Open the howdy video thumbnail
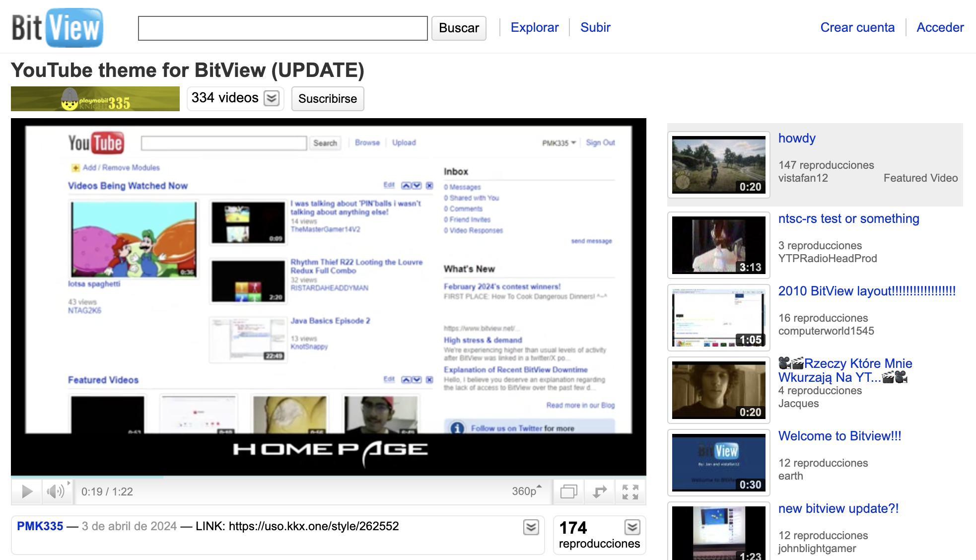Image resolution: width=976 pixels, height=560 pixels. click(x=718, y=165)
